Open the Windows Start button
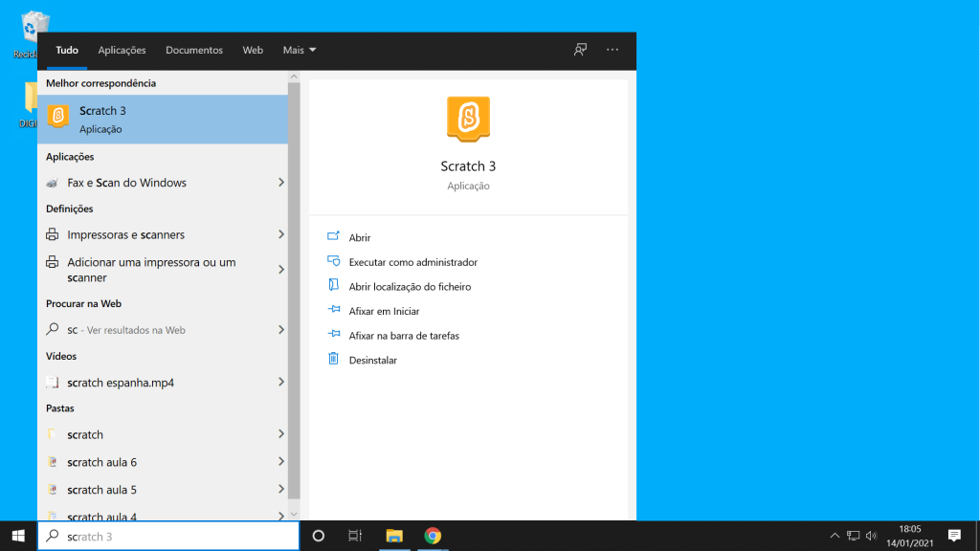Screen dimensions: 980x551 [x=18, y=536]
